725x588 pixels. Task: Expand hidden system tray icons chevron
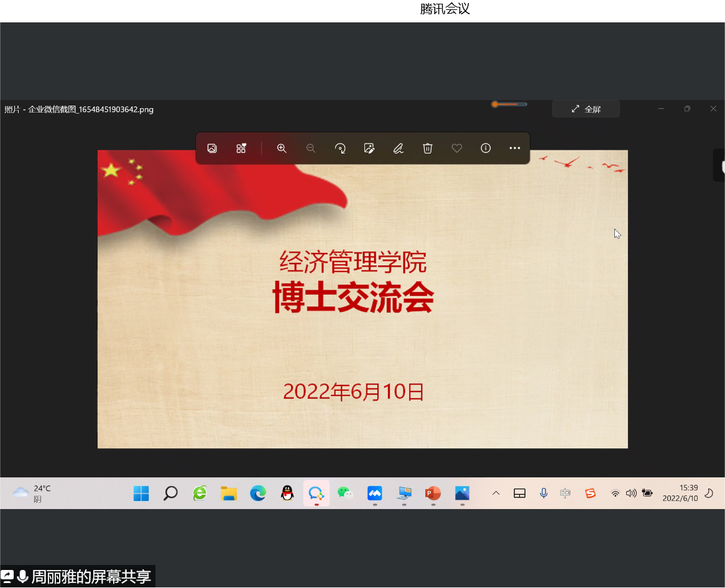click(x=496, y=494)
